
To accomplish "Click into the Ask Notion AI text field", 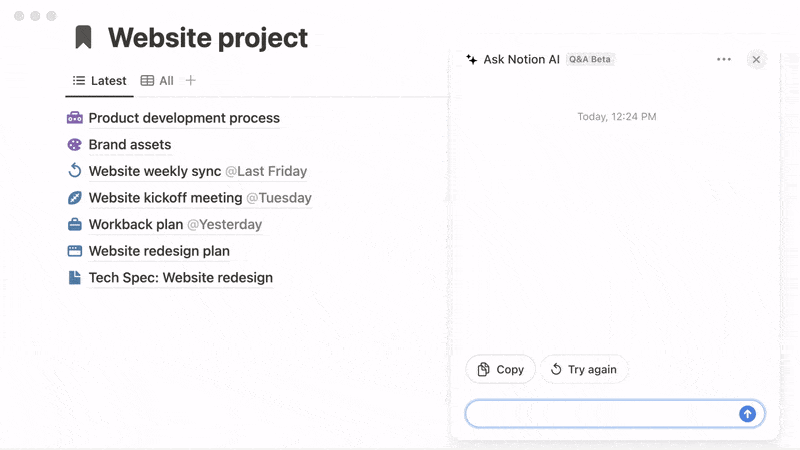I will click(602, 414).
